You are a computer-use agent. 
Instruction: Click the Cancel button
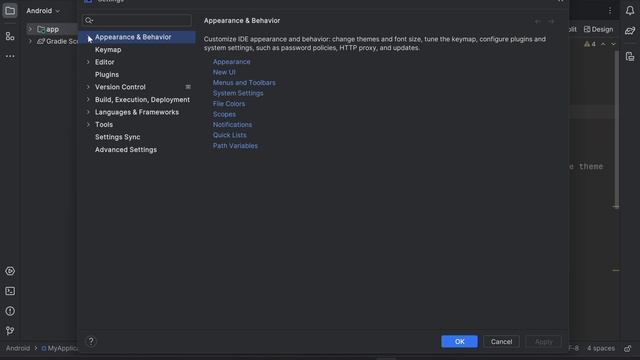pos(501,342)
